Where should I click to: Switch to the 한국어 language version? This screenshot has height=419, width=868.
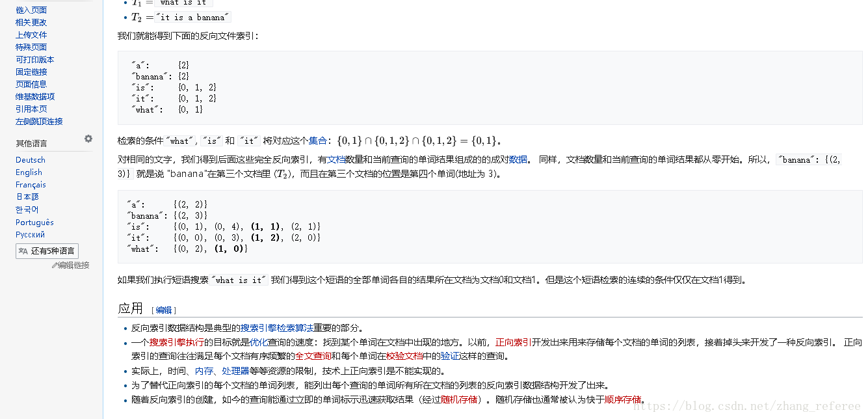click(x=27, y=209)
